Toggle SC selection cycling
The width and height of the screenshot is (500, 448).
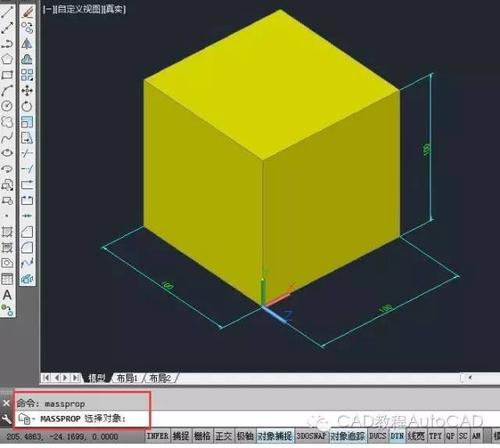463,436
